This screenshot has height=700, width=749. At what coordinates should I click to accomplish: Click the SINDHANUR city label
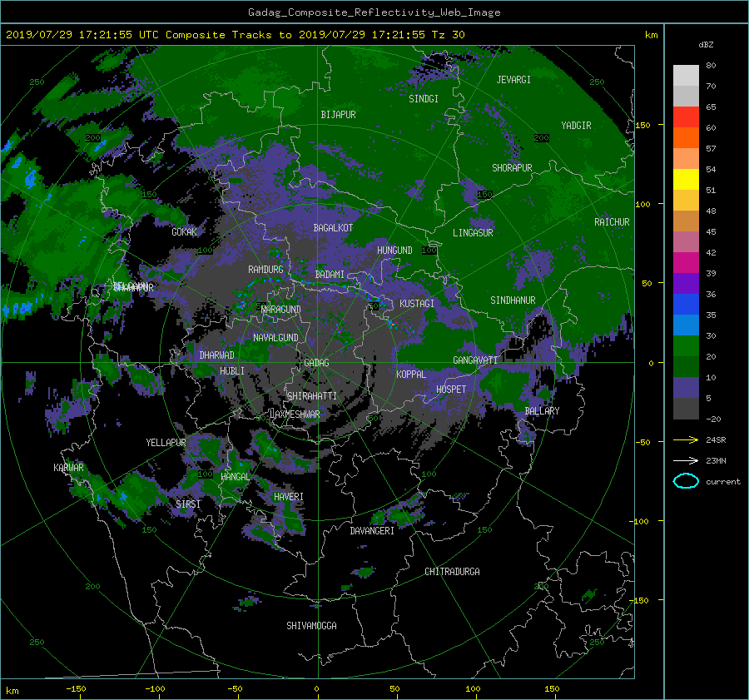[x=513, y=300]
